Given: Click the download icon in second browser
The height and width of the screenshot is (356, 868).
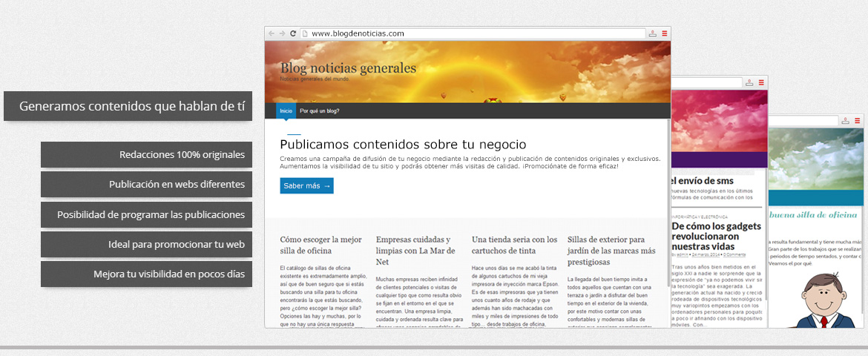Looking at the screenshot, I should point(750,82).
